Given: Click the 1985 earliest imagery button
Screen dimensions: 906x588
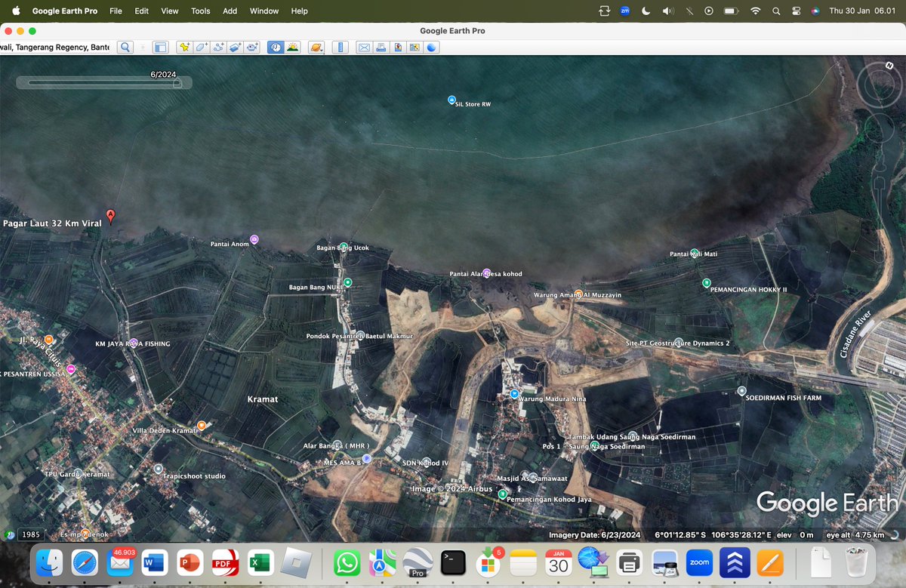Looking at the screenshot, I should (x=31, y=534).
